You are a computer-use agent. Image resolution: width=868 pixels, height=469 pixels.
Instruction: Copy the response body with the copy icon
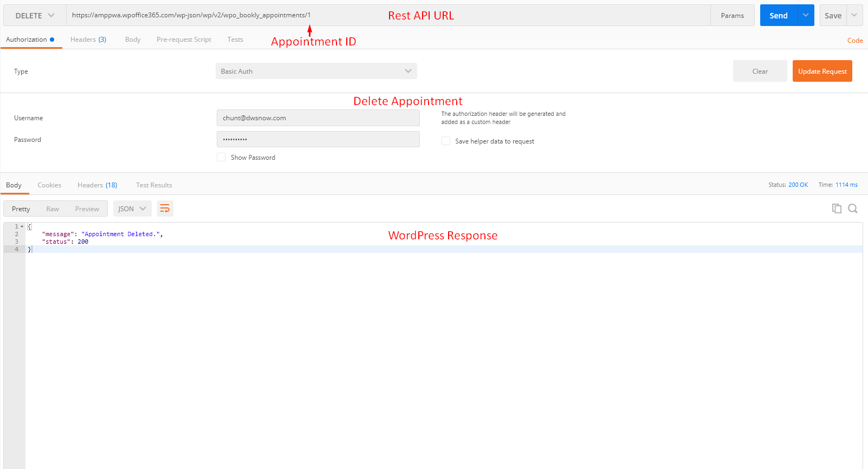tap(837, 209)
